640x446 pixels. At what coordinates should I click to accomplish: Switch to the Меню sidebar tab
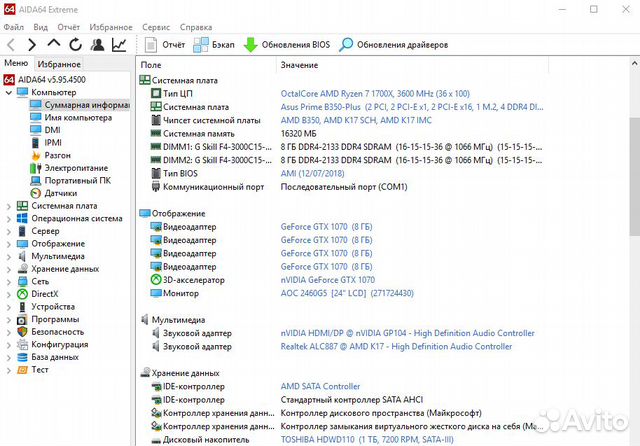tap(16, 63)
